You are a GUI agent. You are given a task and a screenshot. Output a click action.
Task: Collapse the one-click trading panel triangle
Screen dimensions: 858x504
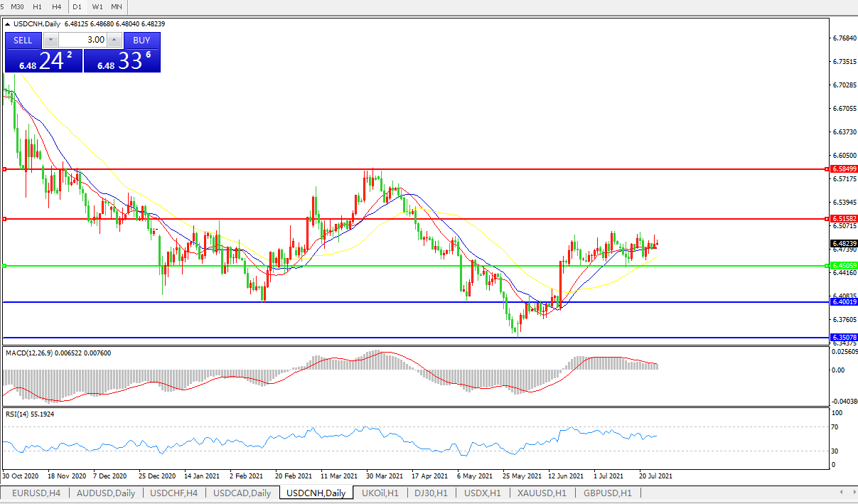pos(8,23)
